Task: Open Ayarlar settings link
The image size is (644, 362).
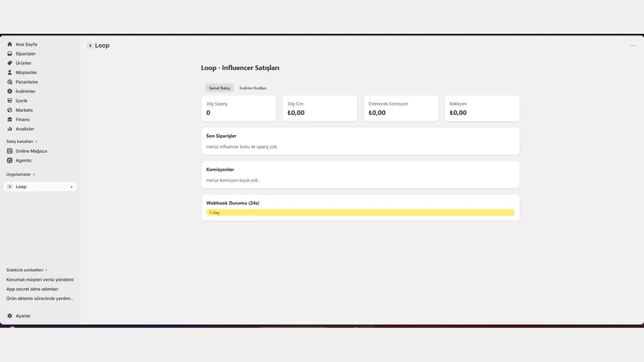Action: pyautogui.click(x=23, y=315)
